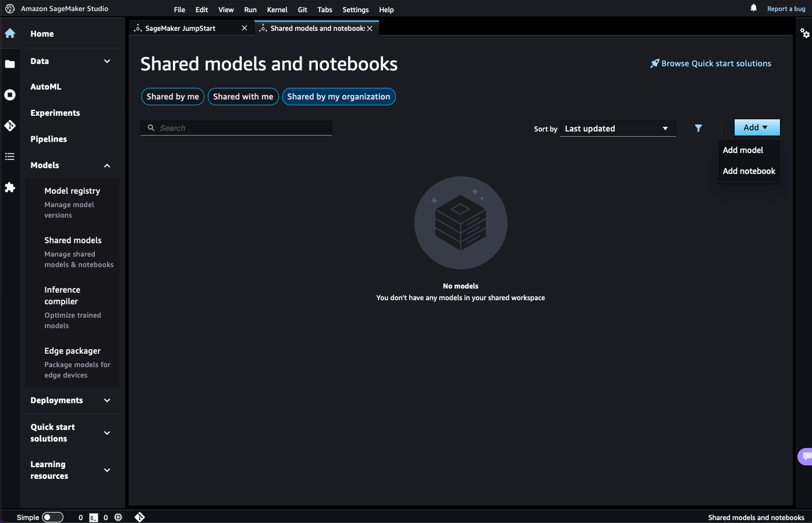Expand the Deployments section
The width and height of the screenshot is (812, 523).
click(107, 400)
